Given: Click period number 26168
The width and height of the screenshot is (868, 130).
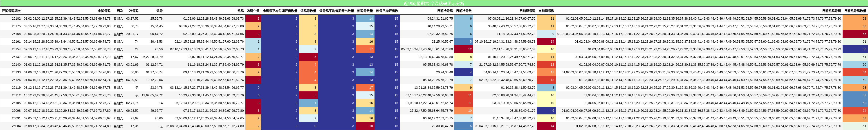Looking at the screenshot, I should 16,34.
